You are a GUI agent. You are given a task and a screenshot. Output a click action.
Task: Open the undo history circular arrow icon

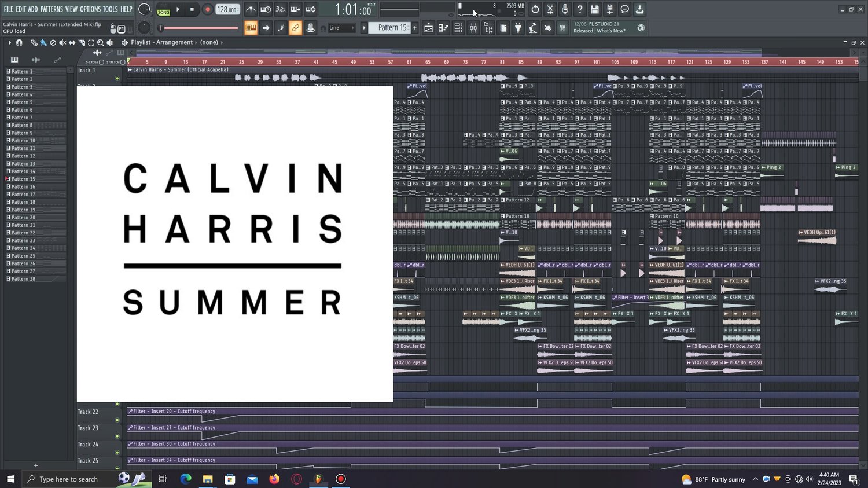(535, 9)
